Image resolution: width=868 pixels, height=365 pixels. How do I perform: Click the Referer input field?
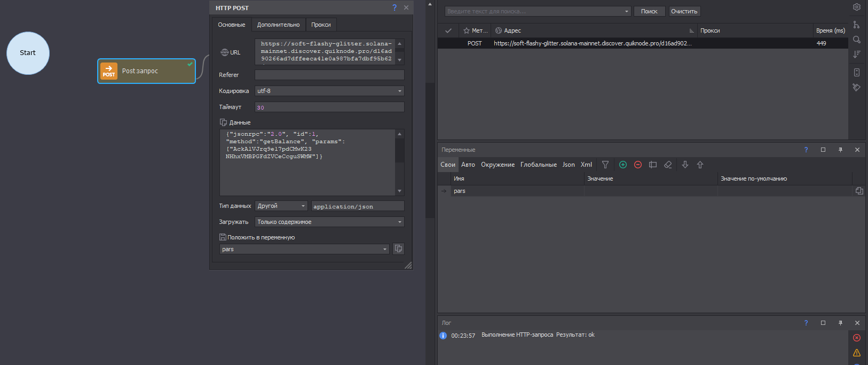coord(329,75)
